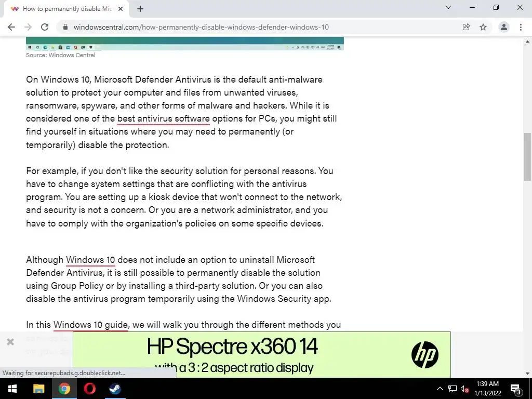Click the 'Source: Windows Central' caption
532x399 pixels.
[x=61, y=55]
